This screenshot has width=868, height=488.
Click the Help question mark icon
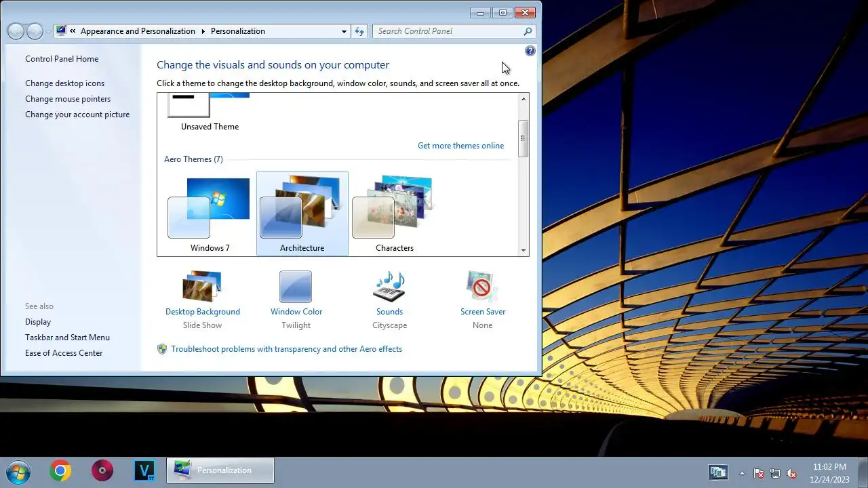point(530,51)
